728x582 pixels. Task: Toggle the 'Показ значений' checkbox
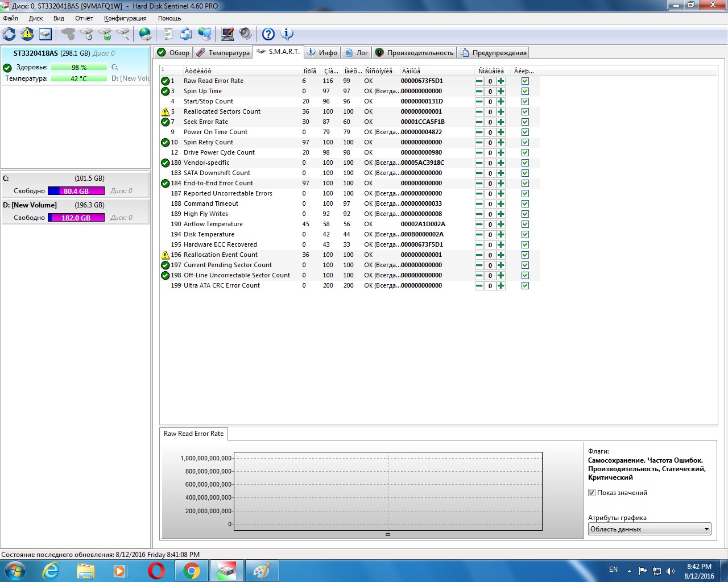point(591,493)
